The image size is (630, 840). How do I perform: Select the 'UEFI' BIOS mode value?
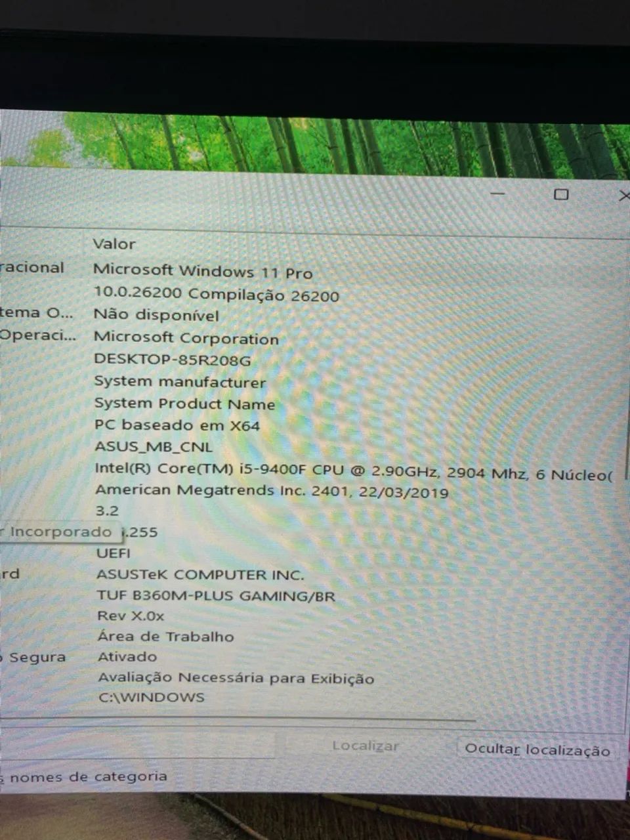tap(114, 553)
